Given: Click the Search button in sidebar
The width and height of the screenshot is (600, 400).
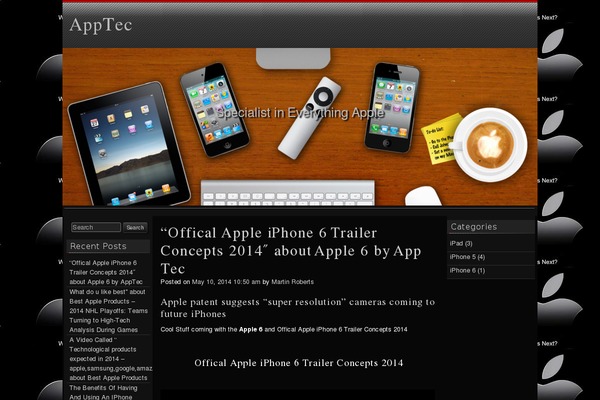Looking at the screenshot, I should [x=135, y=227].
